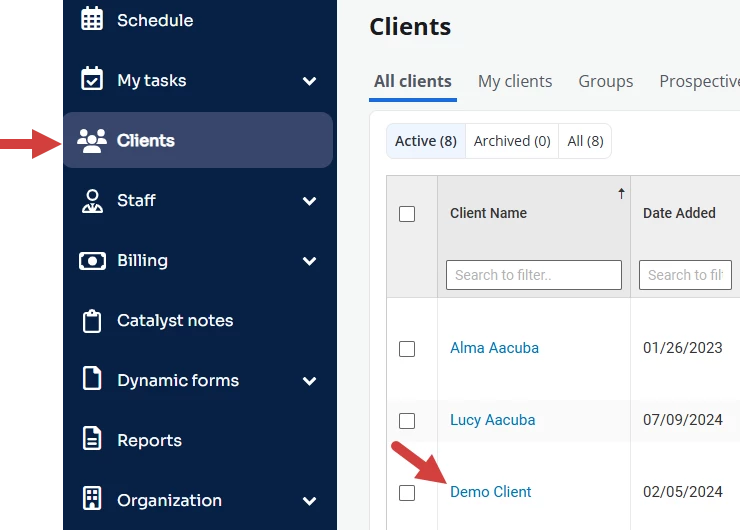Click the Date Added column header

[x=679, y=213]
